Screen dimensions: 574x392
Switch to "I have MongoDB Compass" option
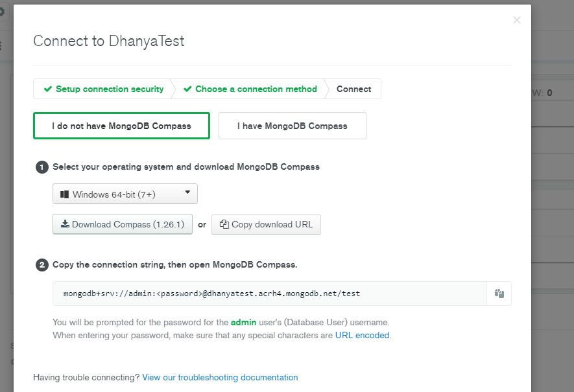pyautogui.click(x=292, y=126)
